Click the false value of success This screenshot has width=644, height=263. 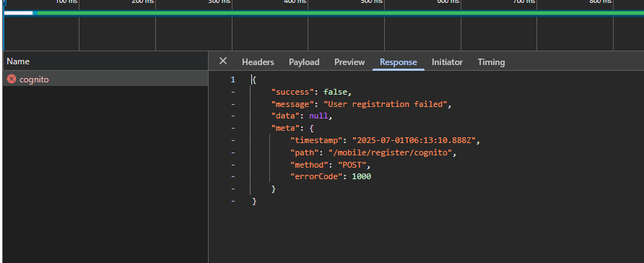(x=335, y=92)
